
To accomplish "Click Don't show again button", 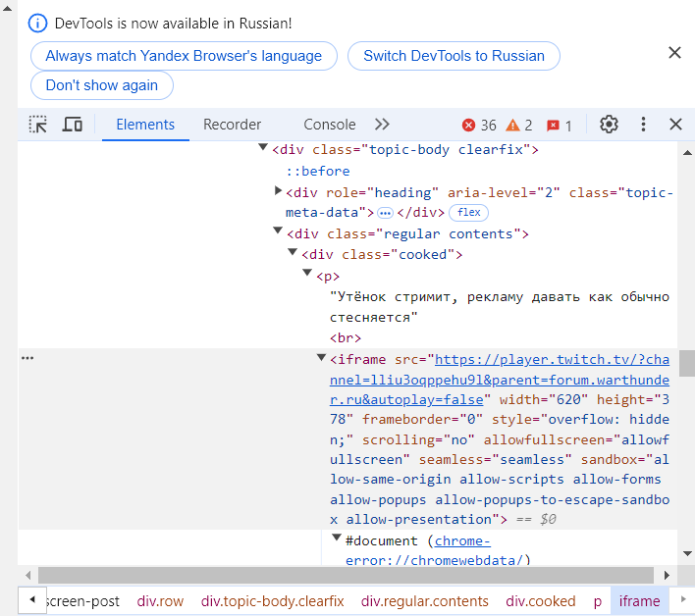I will 102,85.
